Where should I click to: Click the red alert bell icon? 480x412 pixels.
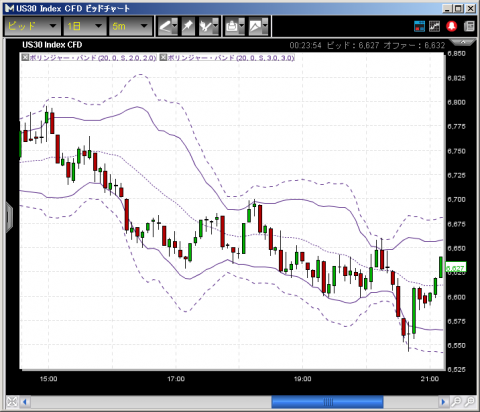pyautogui.click(x=452, y=26)
